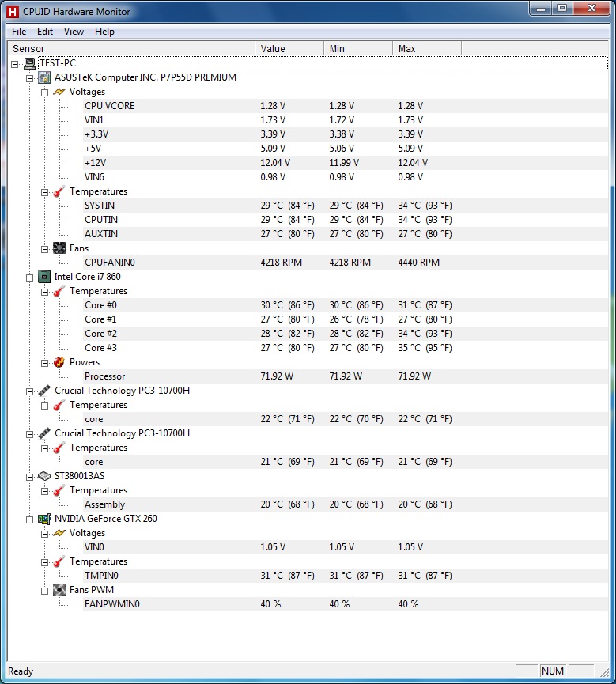
Task: Click the NVIDIA Voltages lightning icon
Action: [x=59, y=534]
